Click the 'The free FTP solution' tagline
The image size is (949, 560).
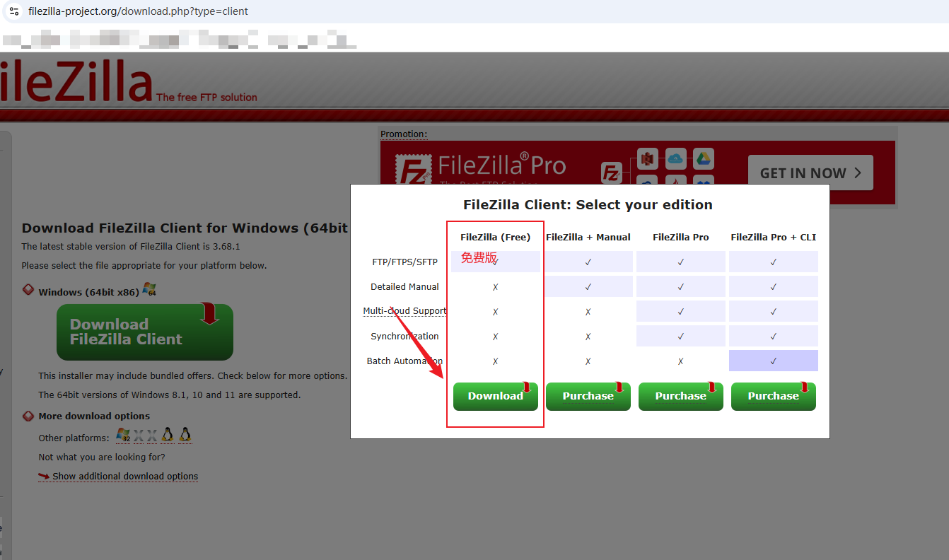[x=206, y=98]
